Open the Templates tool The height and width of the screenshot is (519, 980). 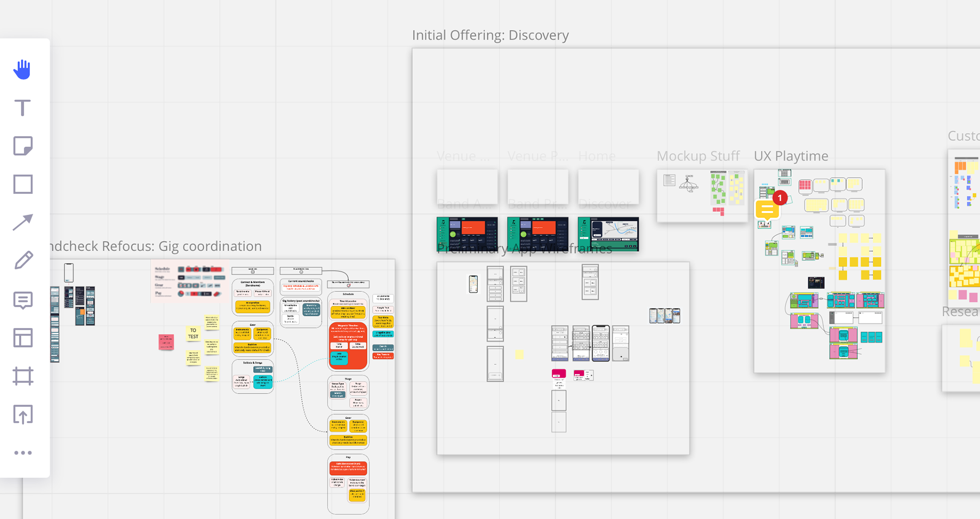(x=22, y=338)
